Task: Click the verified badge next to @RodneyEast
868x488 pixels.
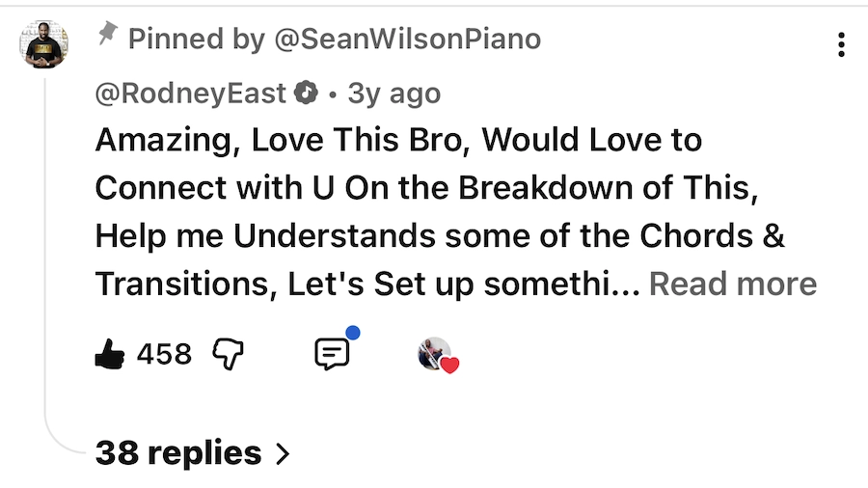Action: (307, 93)
